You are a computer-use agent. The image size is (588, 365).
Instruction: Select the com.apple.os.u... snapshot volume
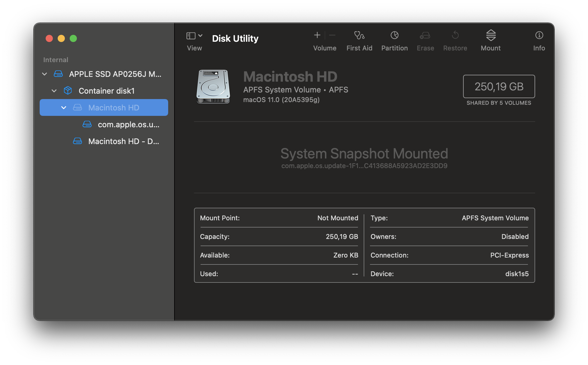[128, 124]
